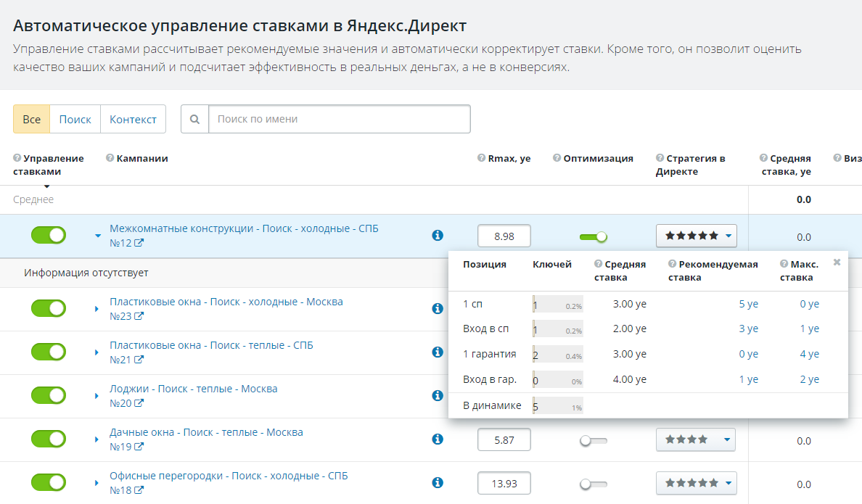Click help icon next to Рекомендуемая ставка
This screenshot has width=862, height=504.
pyautogui.click(x=673, y=264)
